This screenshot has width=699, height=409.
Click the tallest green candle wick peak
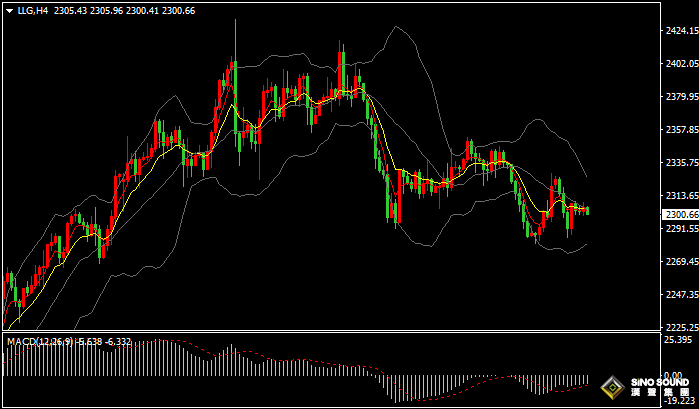tap(236, 22)
